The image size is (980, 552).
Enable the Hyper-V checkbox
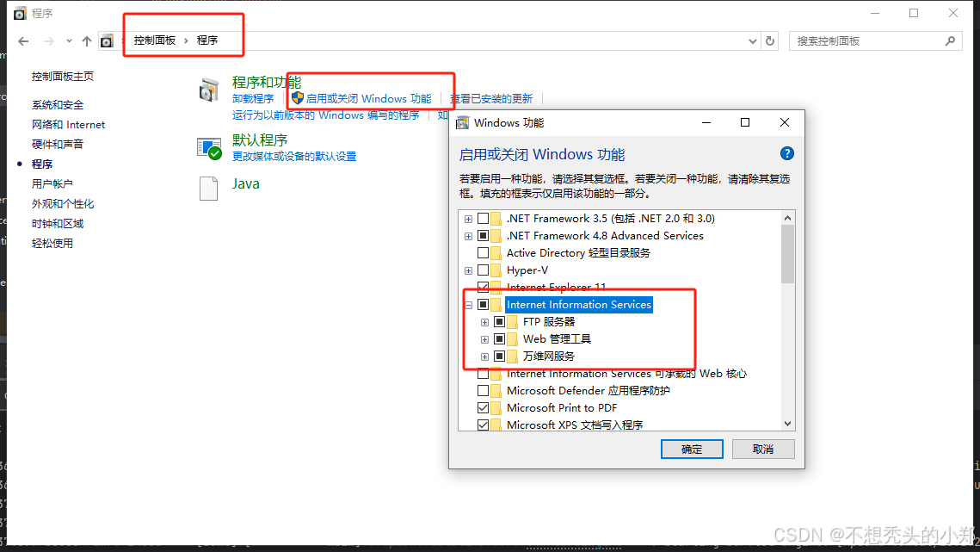[x=484, y=270]
